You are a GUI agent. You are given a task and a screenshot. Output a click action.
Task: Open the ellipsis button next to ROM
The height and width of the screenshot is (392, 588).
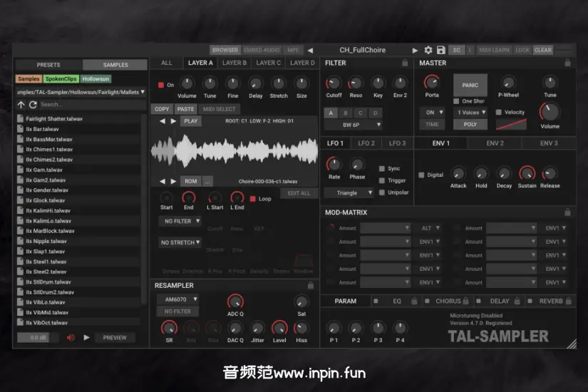click(x=207, y=181)
